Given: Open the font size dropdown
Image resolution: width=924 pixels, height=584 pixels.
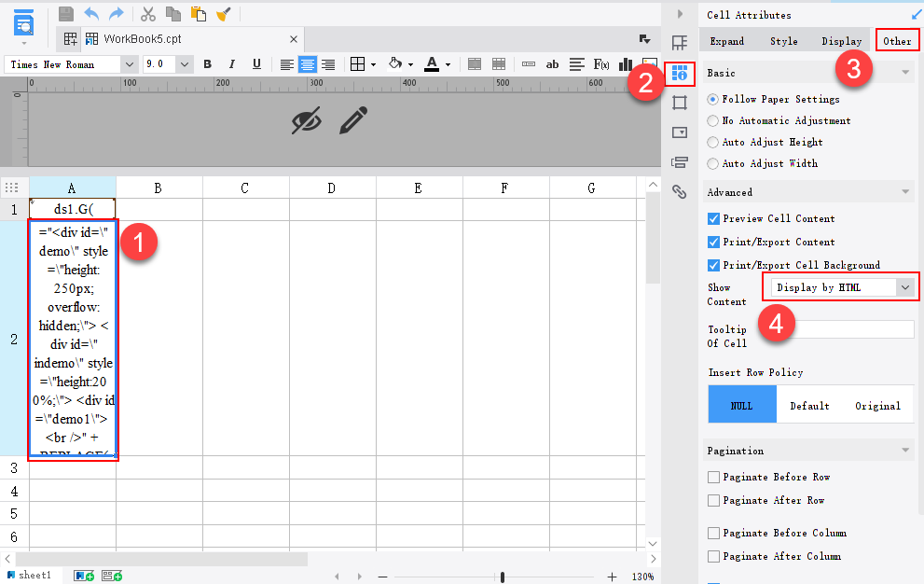Looking at the screenshot, I should point(185,64).
